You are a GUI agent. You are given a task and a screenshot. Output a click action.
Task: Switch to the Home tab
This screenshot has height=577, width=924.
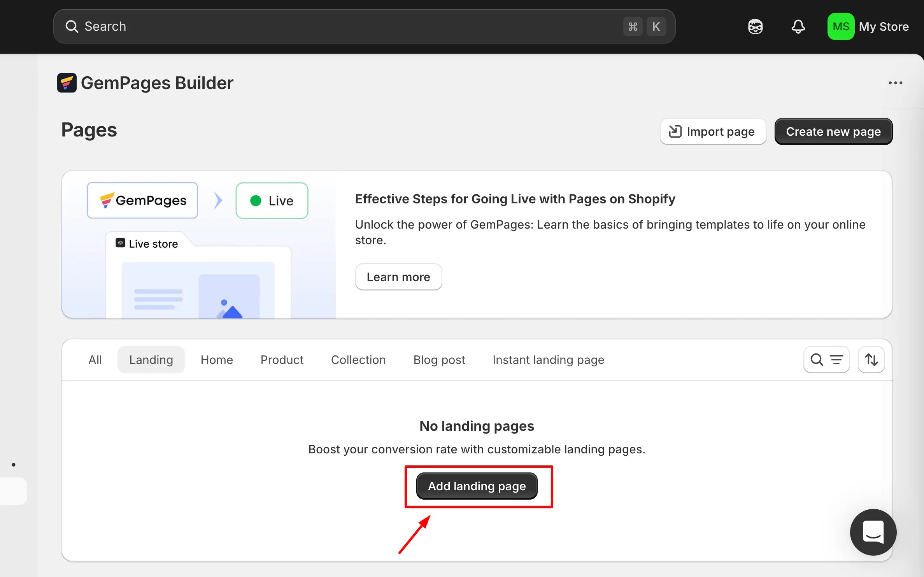217,360
